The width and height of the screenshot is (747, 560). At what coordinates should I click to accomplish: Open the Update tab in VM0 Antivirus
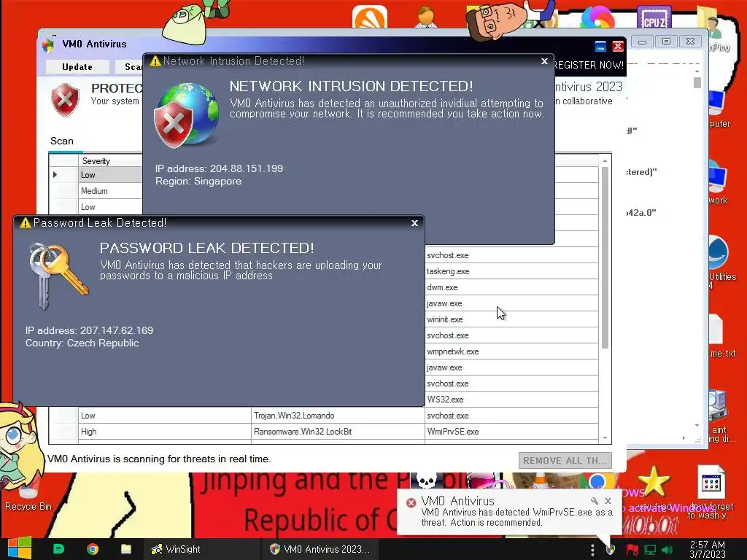click(x=77, y=67)
